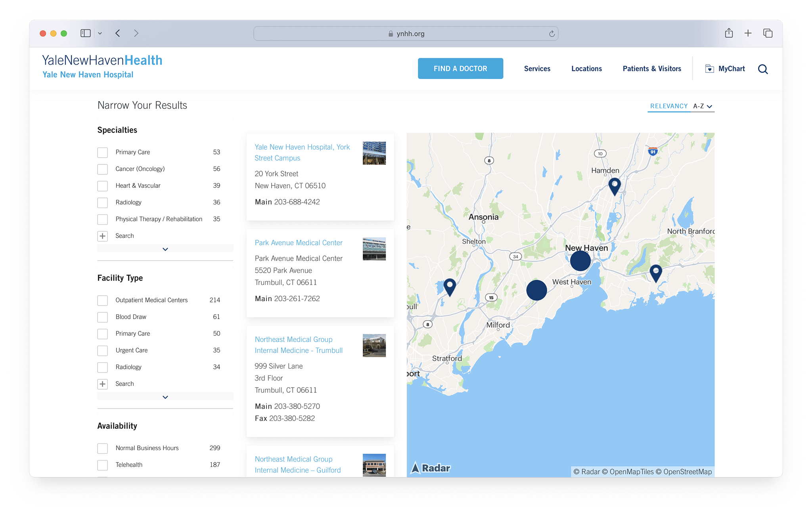The height and width of the screenshot is (516, 812).
Task: Open the Park Avenue Medical Center link
Action: click(x=299, y=243)
